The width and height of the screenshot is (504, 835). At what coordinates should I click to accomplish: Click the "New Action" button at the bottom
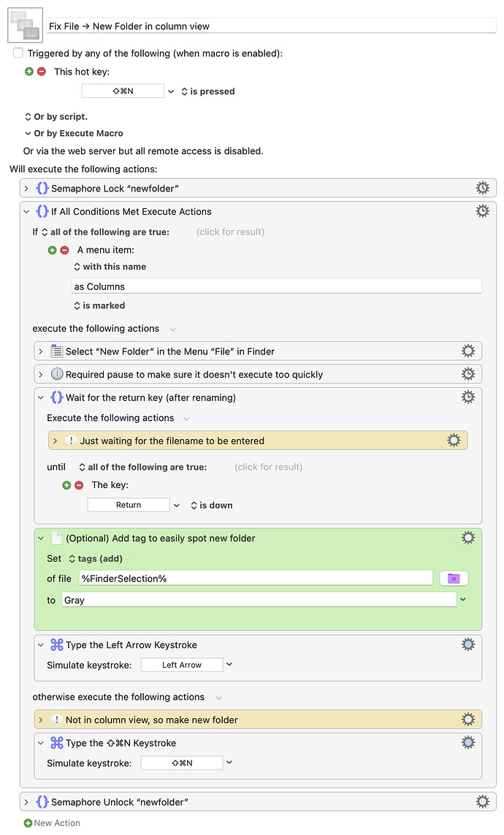coord(51,822)
